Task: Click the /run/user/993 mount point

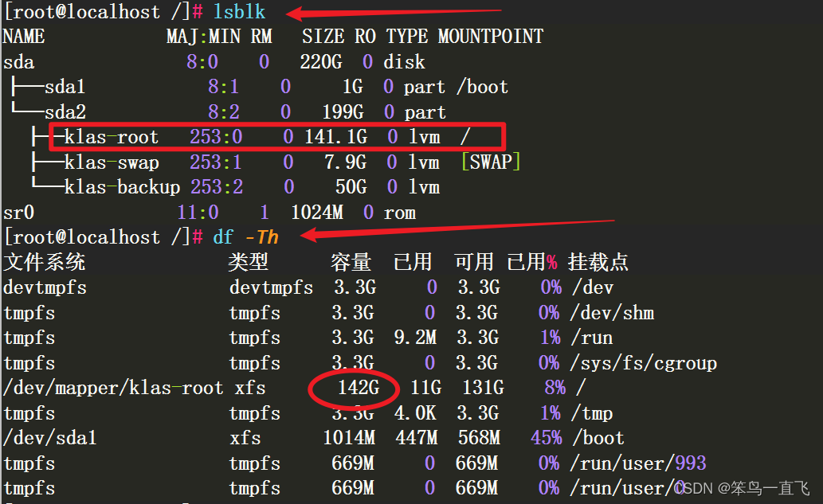Action: [x=638, y=463]
